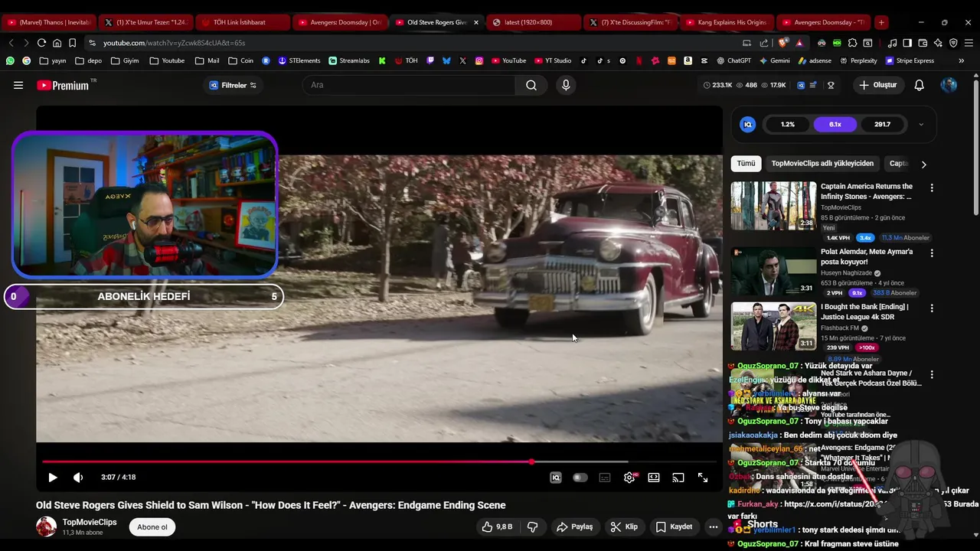Open the more actions ellipsis below video
The height and width of the screenshot is (551, 980).
pos(714,527)
